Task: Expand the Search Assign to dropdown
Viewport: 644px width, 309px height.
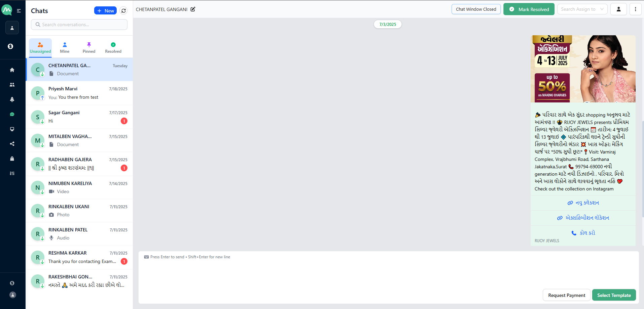Action: (x=582, y=9)
